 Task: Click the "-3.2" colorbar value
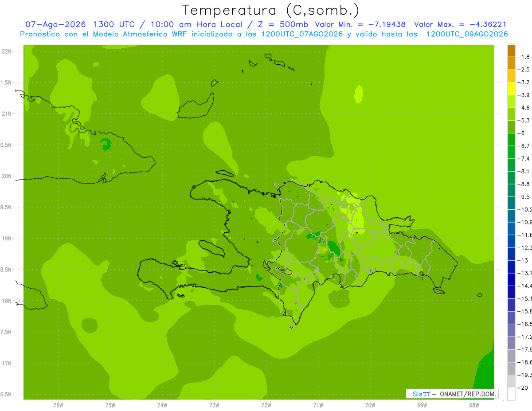[524, 82]
